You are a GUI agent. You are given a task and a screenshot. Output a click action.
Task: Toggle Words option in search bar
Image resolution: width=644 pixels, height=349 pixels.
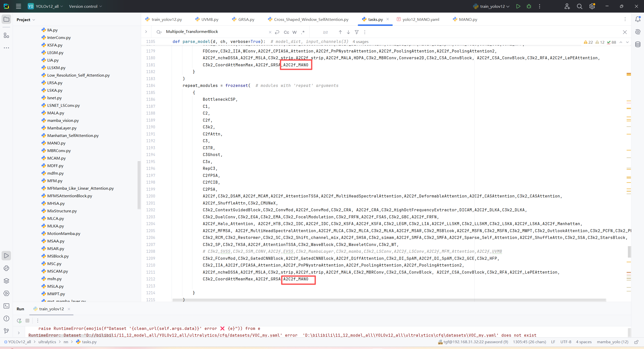pos(295,32)
